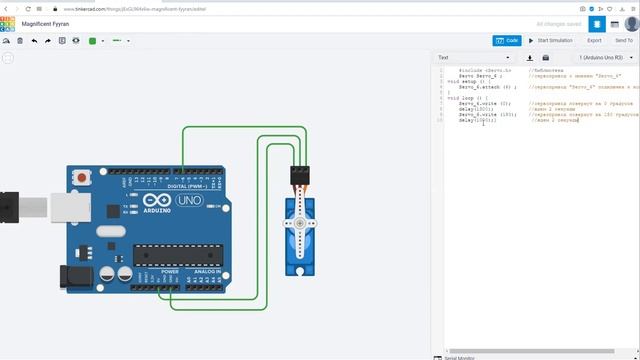Open the Text edit mode dropdown
Screen dimensions: 640x360
coord(473,58)
